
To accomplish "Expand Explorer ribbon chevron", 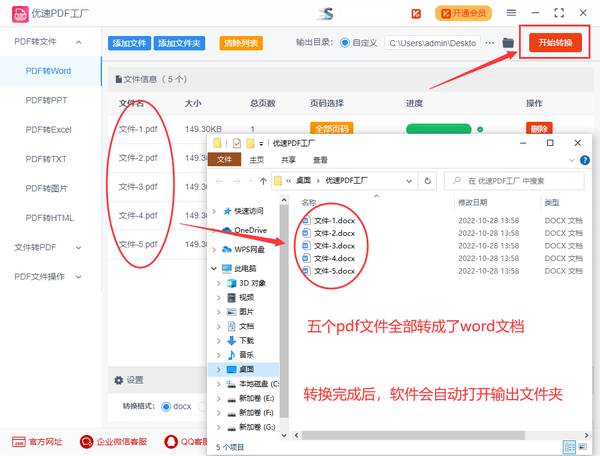I will pyautogui.click(x=572, y=160).
